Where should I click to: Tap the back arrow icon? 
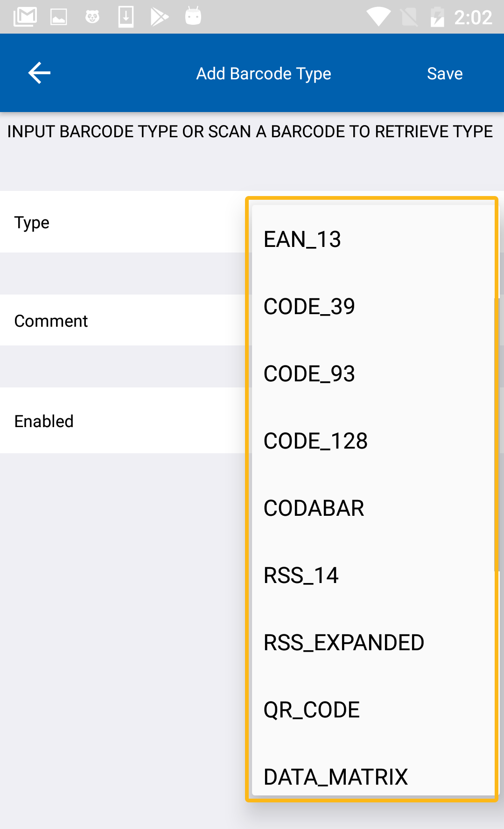[39, 73]
